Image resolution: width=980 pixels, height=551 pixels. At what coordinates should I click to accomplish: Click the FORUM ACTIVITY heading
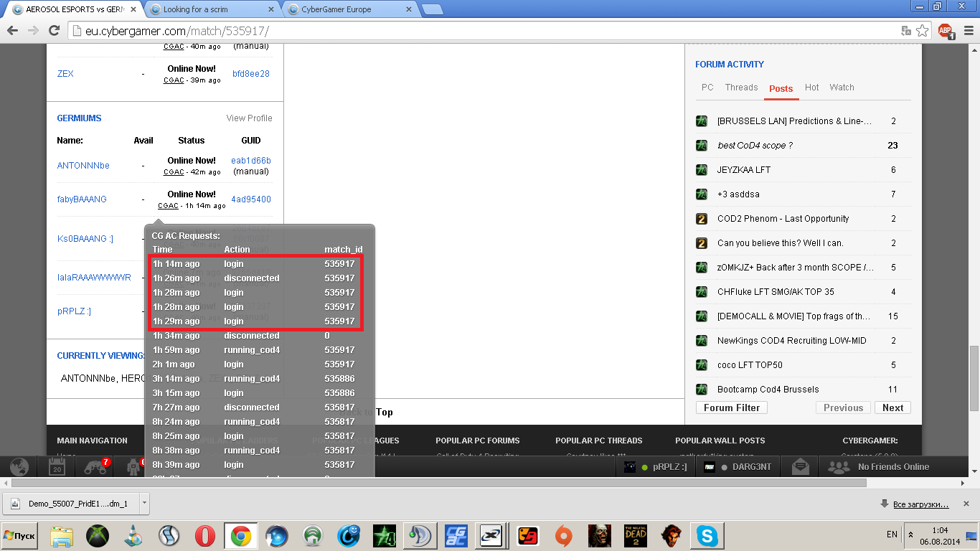pyautogui.click(x=730, y=65)
